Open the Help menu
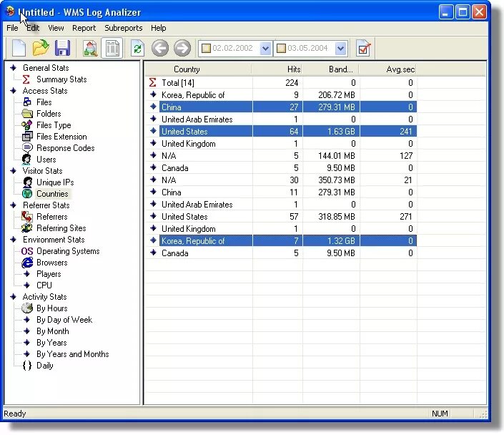The width and height of the screenshot is (504, 435). (159, 28)
